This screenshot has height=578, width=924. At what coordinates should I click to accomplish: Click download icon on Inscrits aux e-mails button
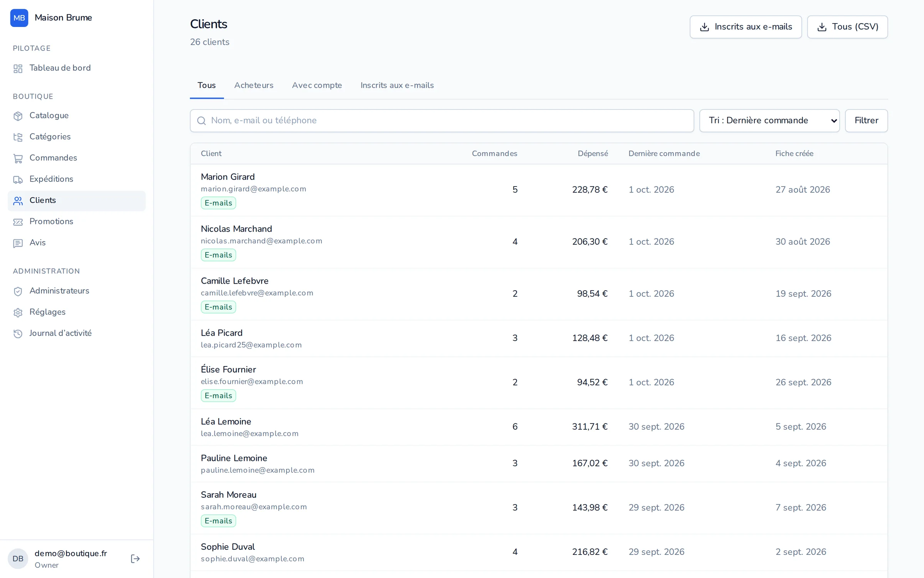pos(704,27)
